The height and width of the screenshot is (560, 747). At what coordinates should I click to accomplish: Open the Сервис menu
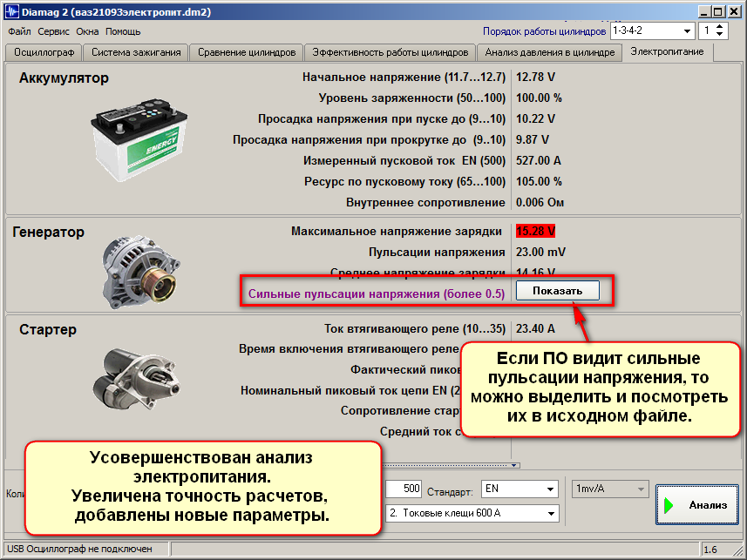pos(53,32)
